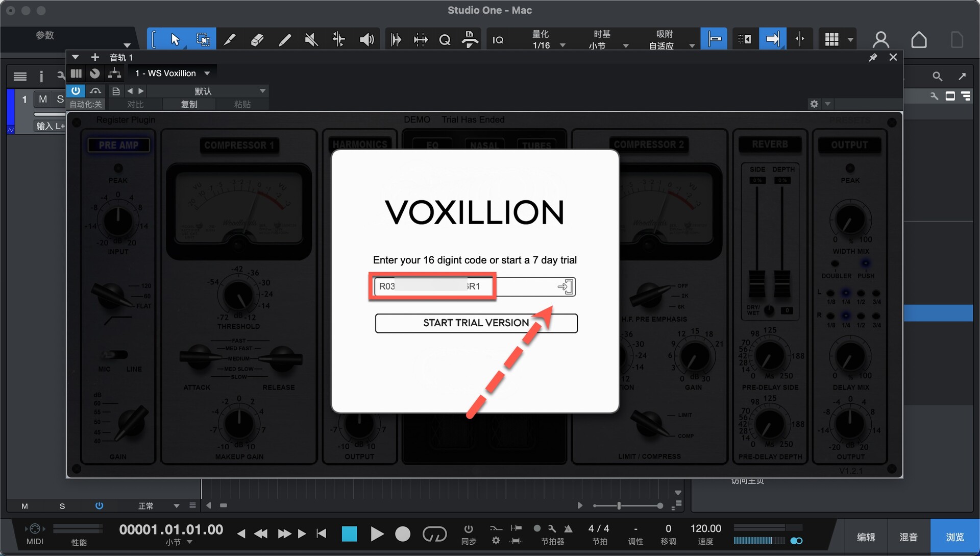The image size is (980, 556).
Task: Adjust the timeline zoom slider
Action: [619, 505]
